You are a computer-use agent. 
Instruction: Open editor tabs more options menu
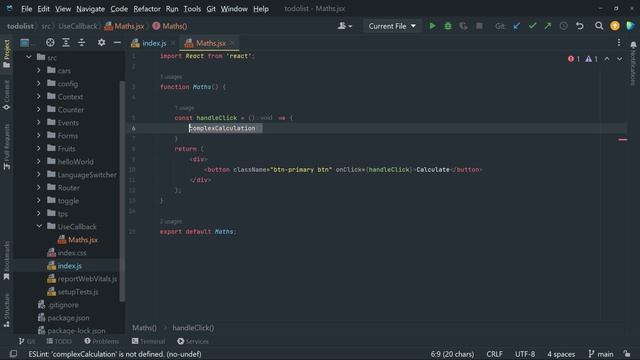[x=619, y=42]
